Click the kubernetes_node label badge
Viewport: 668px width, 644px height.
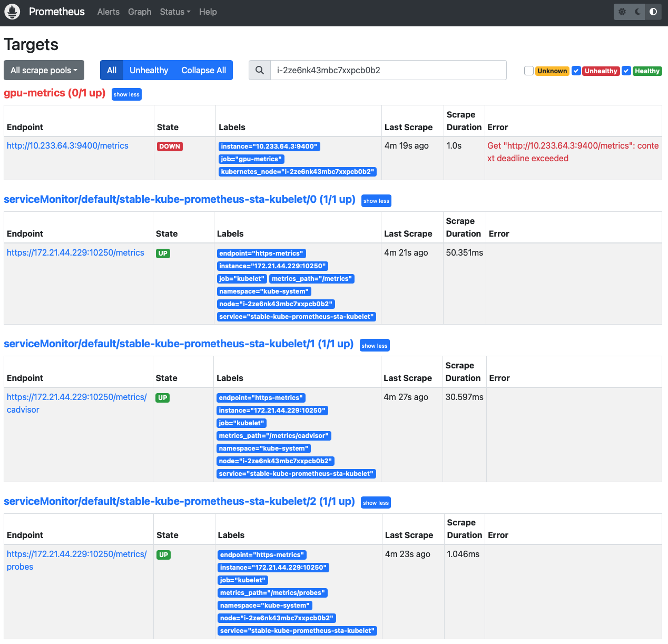298,172
